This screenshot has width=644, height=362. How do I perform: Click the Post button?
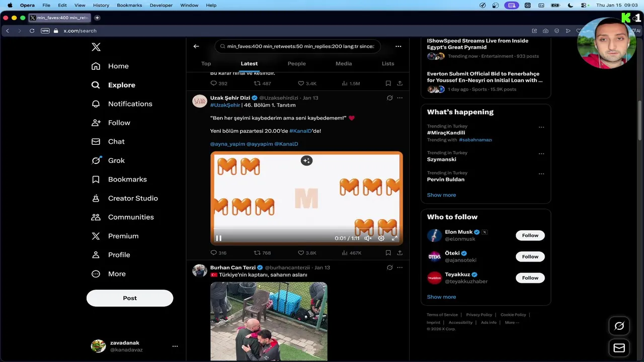pyautogui.click(x=130, y=298)
